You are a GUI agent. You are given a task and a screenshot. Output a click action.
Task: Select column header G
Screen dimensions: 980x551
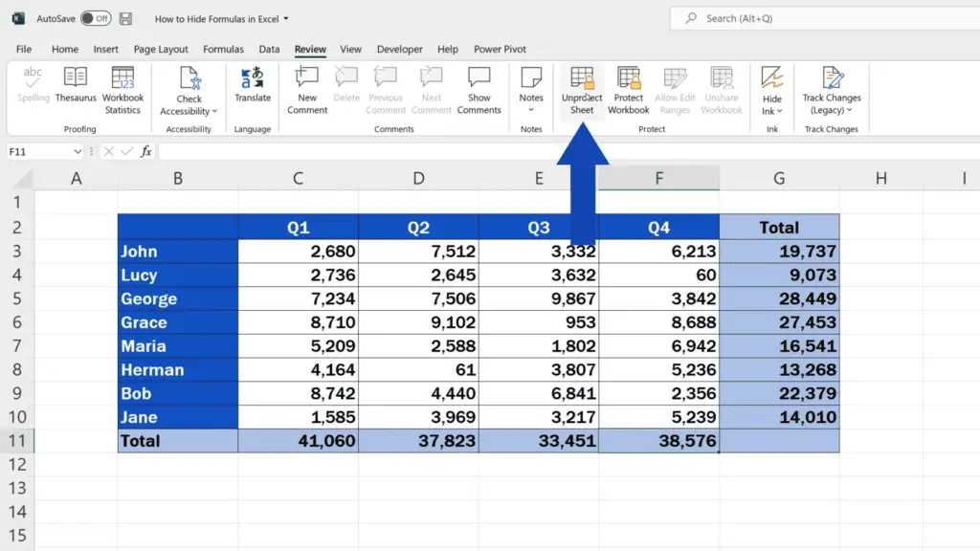(x=779, y=179)
